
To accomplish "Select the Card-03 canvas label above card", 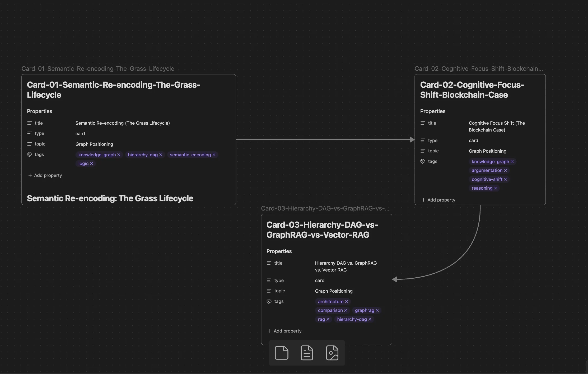I will (x=325, y=208).
